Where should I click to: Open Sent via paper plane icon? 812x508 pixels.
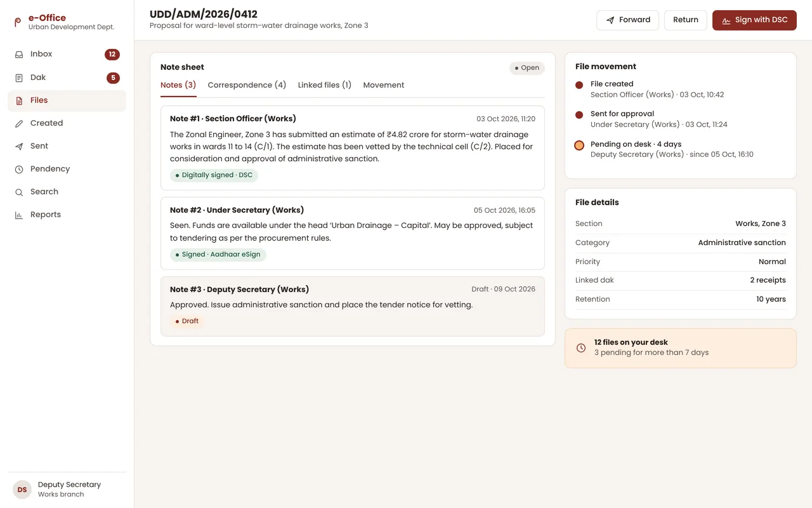(19, 146)
